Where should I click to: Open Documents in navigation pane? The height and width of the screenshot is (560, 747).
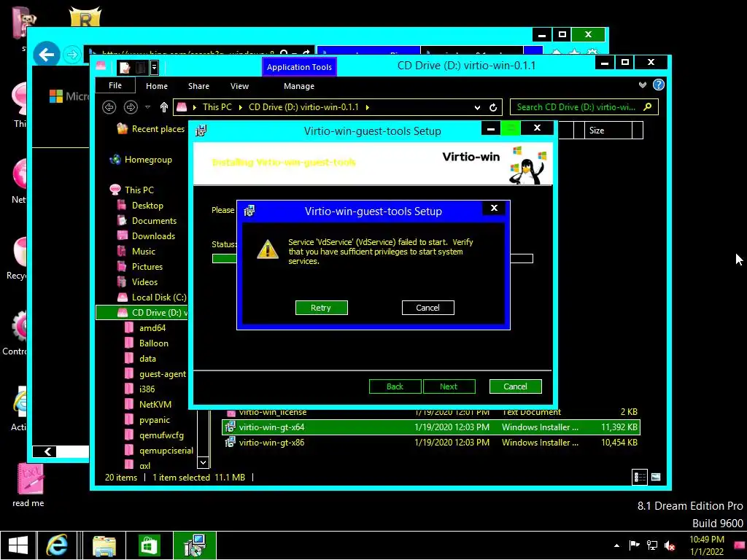click(x=147, y=220)
